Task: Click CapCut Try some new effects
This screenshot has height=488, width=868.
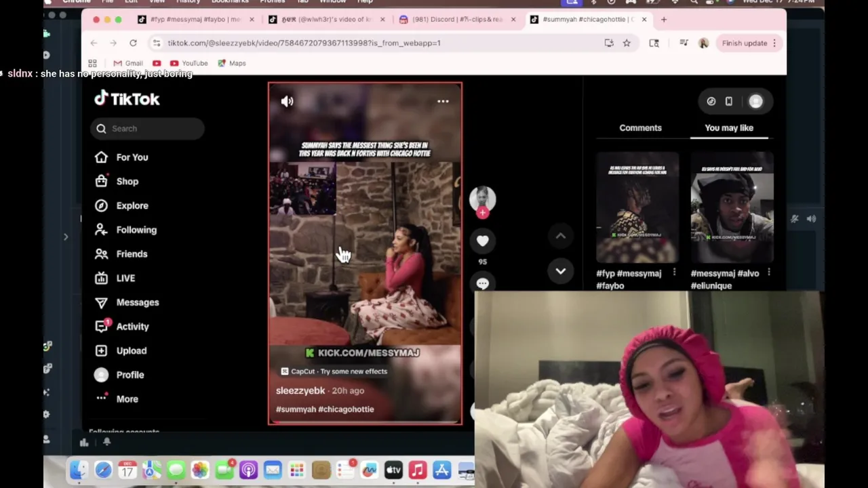Action: point(334,371)
